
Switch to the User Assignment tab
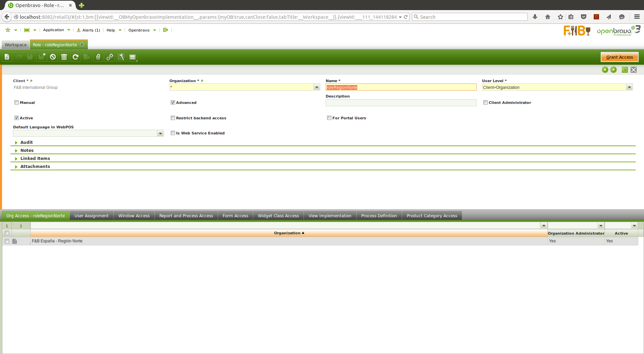(91, 216)
